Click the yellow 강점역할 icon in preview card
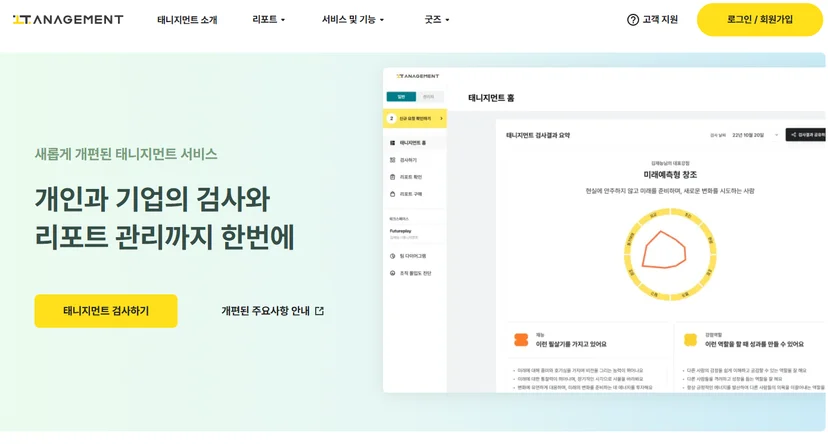Image resolution: width=828 pixels, height=444 pixels. pyautogui.click(x=690, y=340)
